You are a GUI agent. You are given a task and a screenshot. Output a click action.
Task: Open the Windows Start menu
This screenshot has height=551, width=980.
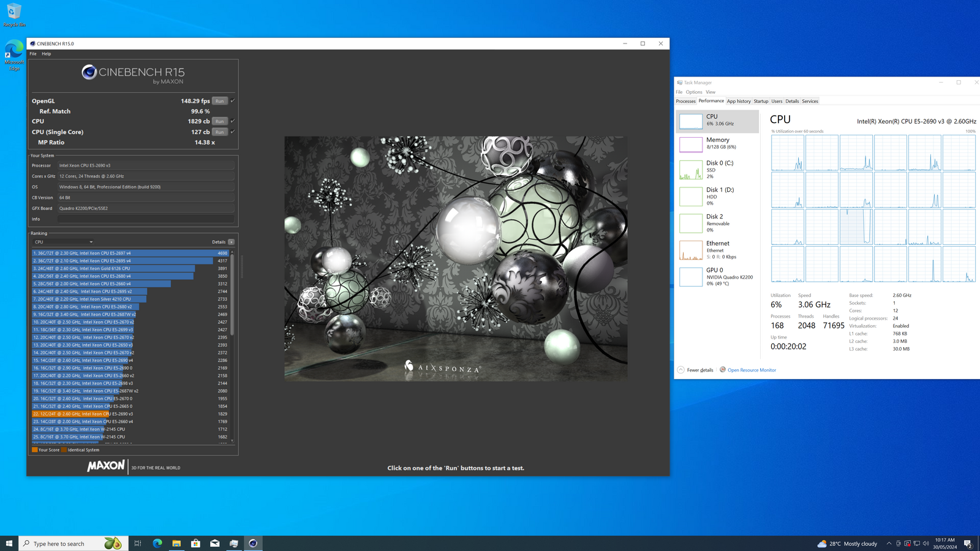9,543
